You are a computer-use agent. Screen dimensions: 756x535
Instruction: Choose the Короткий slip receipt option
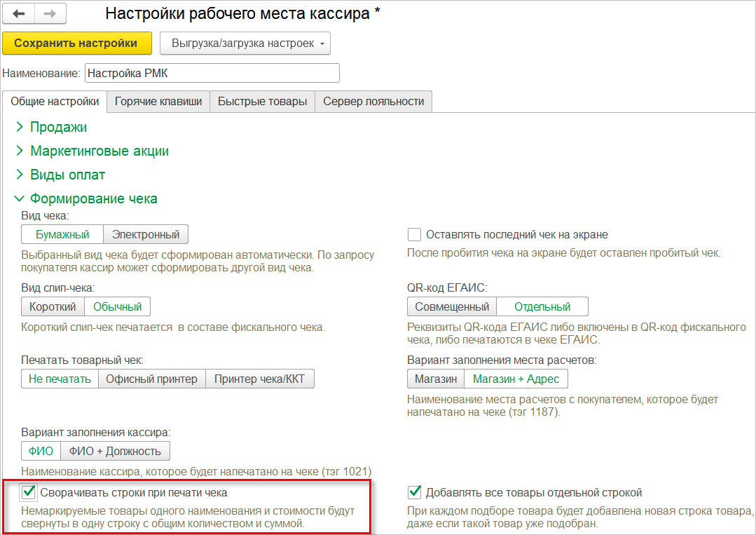tap(53, 306)
